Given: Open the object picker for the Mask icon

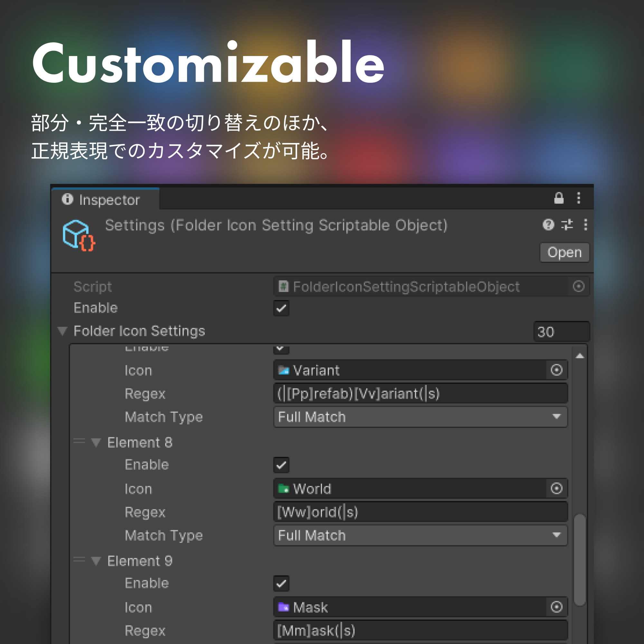Looking at the screenshot, I should point(556,607).
